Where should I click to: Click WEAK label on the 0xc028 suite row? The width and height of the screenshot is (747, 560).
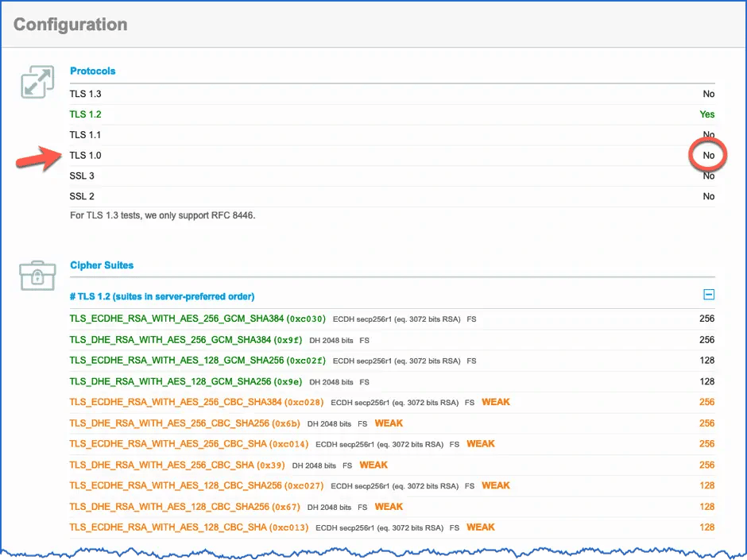495,403
